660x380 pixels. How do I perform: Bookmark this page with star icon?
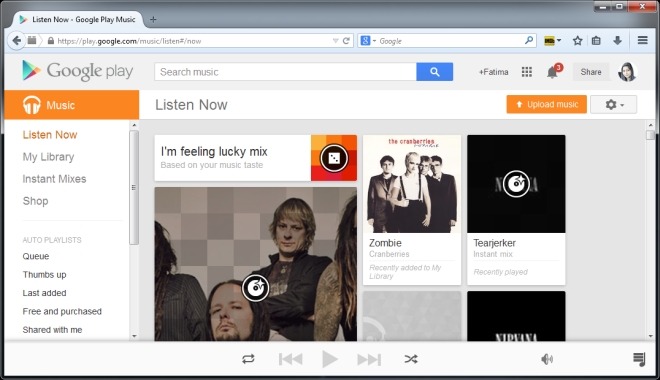(577, 41)
